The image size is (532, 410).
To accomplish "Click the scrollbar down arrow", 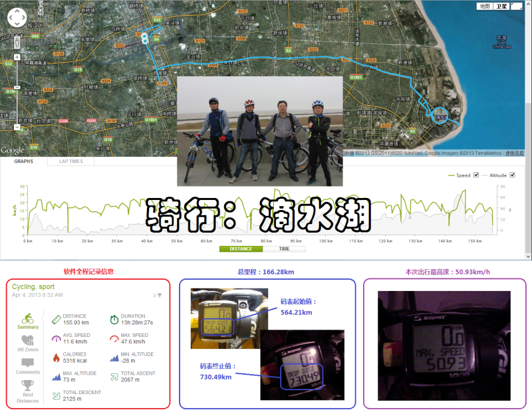I will [x=528, y=255].
